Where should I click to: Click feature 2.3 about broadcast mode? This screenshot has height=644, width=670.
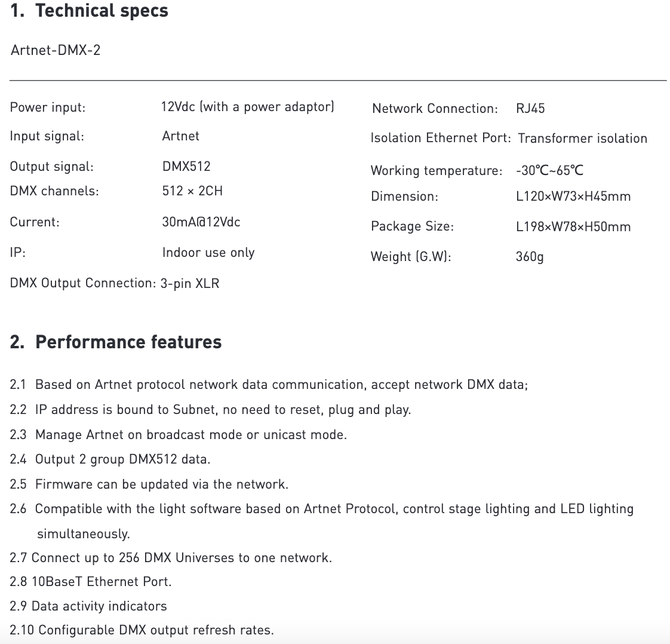[x=178, y=434]
